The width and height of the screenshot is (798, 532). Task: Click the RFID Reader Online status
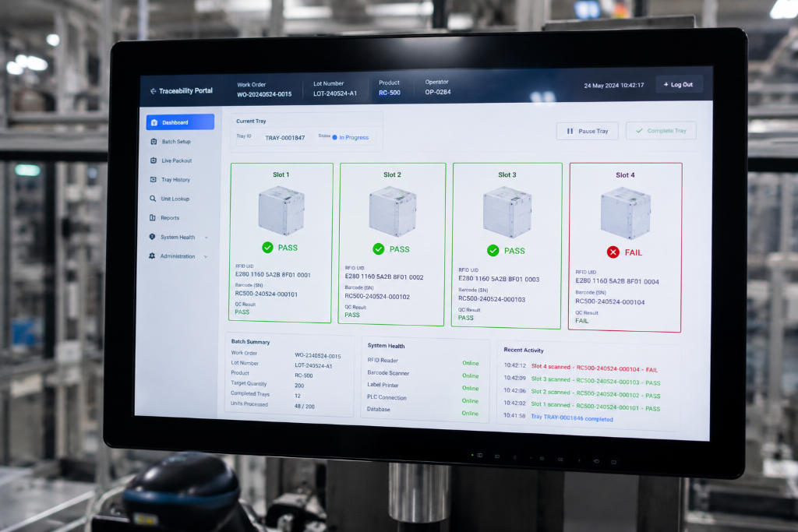(x=470, y=363)
